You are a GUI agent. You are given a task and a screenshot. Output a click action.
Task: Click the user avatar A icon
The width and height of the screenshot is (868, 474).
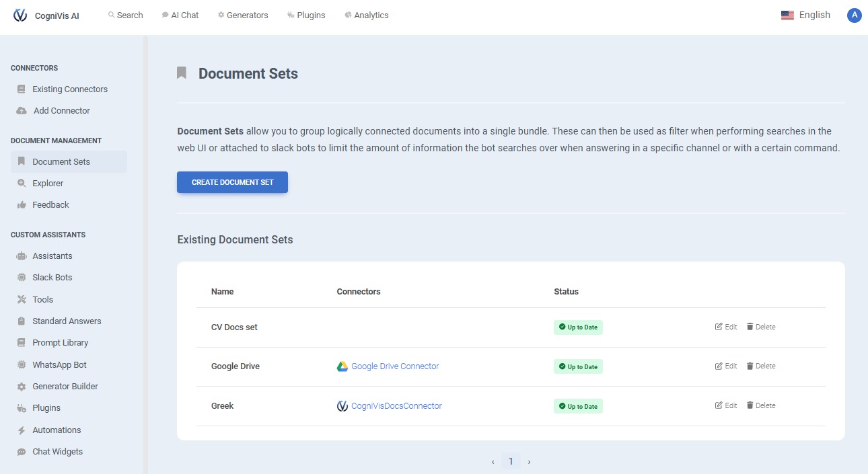point(855,15)
